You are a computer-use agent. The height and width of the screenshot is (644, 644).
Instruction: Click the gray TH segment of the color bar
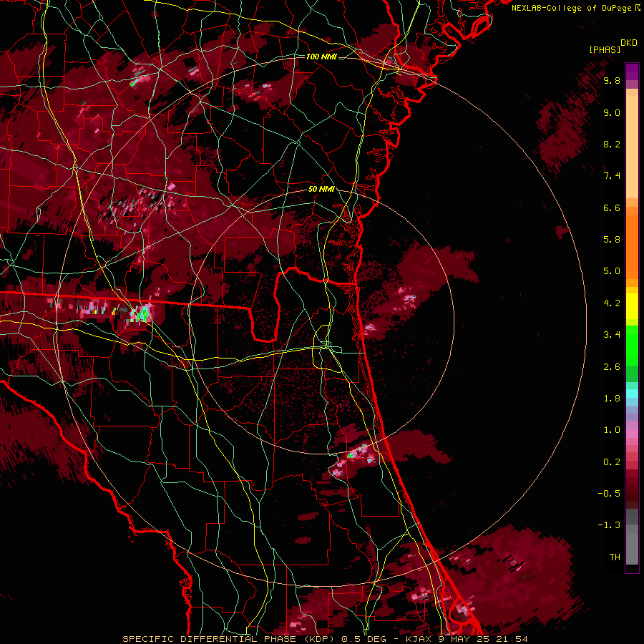(x=632, y=547)
